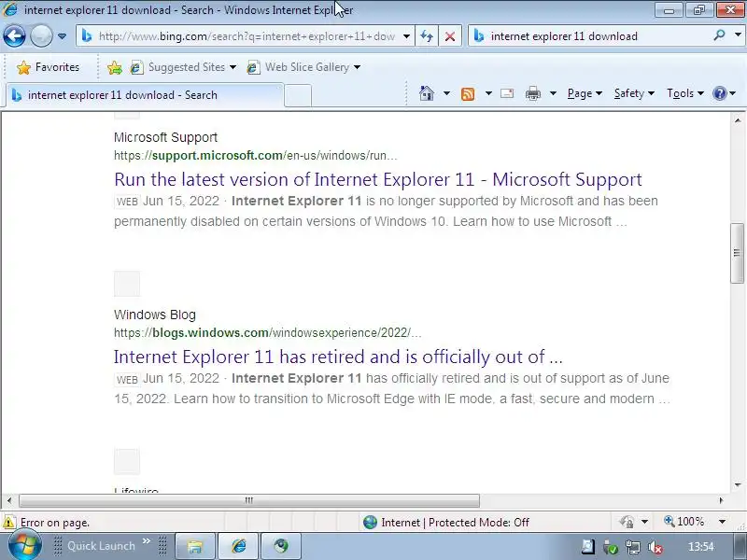The width and height of the screenshot is (747, 560).
Task: Stop loading with the red X icon
Action: point(450,36)
